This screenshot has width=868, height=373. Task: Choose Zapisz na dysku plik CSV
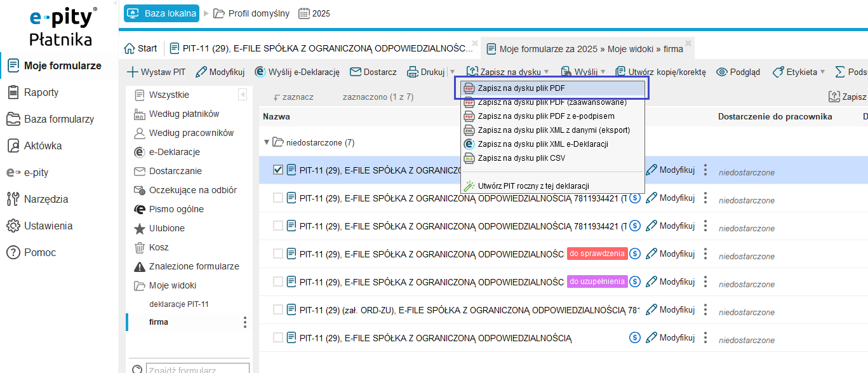pos(521,158)
